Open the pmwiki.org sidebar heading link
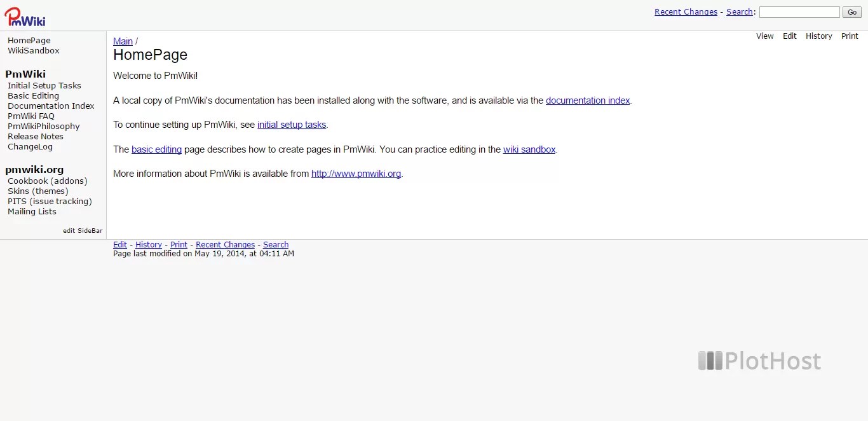The height and width of the screenshot is (421, 868). [x=34, y=170]
